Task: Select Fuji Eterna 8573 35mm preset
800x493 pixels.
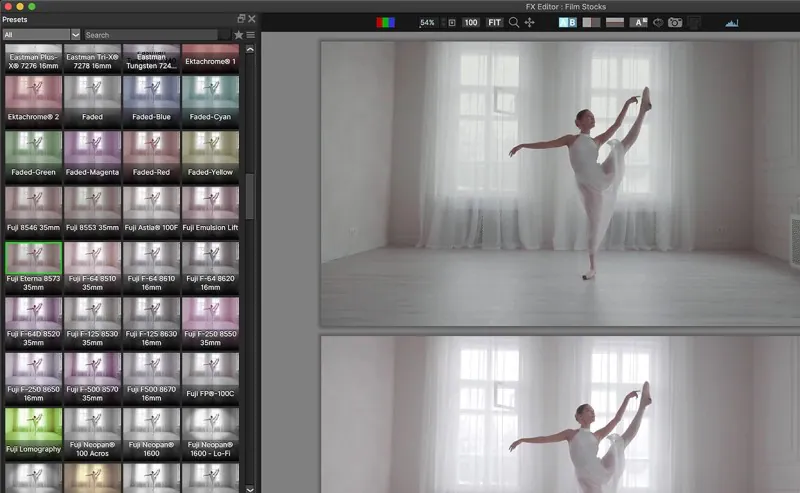Action: coord(33,267)
